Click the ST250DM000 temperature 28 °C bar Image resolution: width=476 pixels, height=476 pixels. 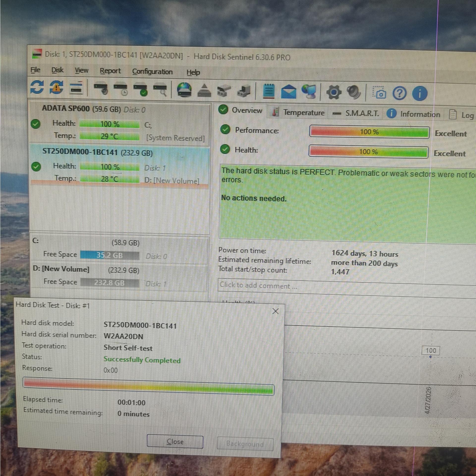click(x=110, y=179)
